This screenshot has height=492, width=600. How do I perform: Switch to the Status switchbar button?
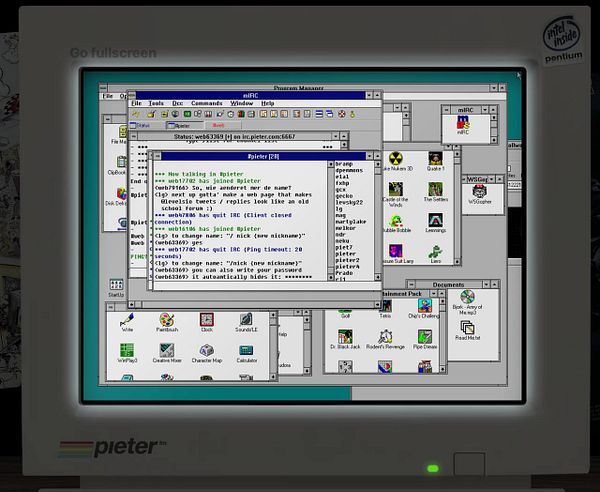click(147, 125)
